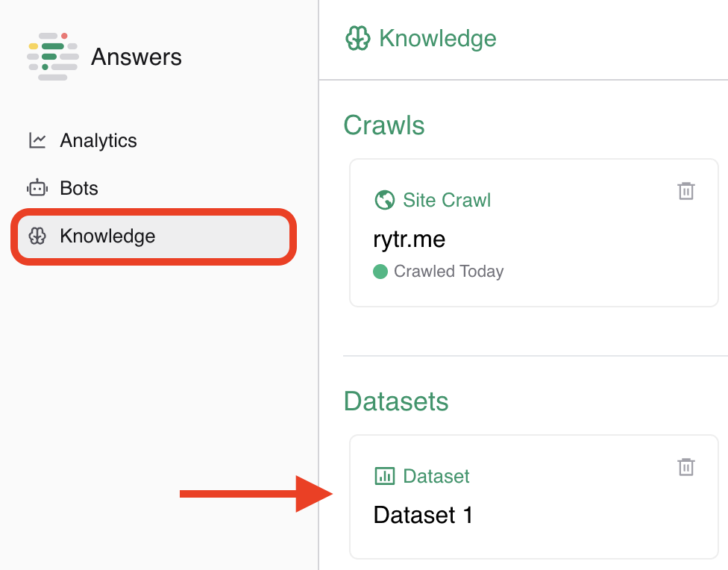This screenshot has width=728, height=570.
Task: Click the Datasets section heading
Action: (396, 401)
